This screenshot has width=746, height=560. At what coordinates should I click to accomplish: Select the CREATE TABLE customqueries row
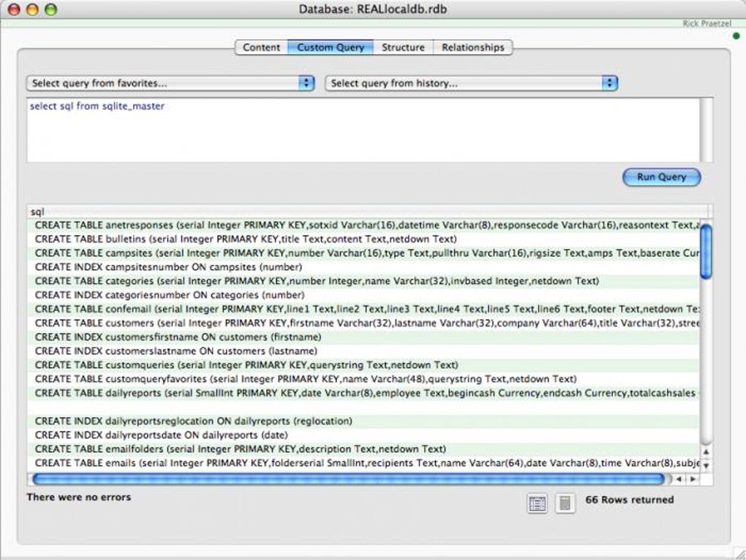click(x=363, y=365)
